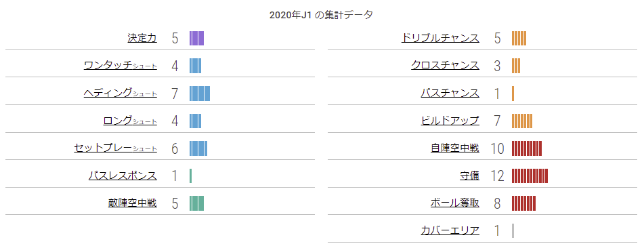
Task: Open the ヘディングシュート stat link
Action: pyautogui.click(x=121, y=94)
